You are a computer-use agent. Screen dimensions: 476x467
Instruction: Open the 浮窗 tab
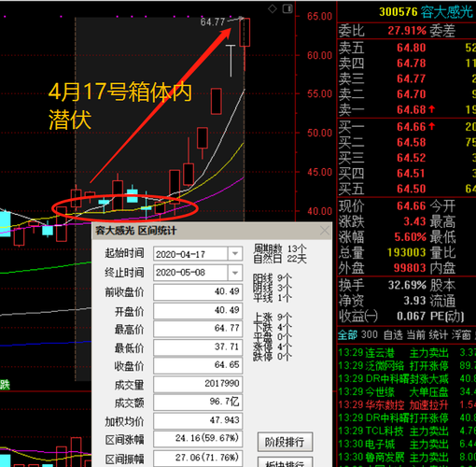461,334
